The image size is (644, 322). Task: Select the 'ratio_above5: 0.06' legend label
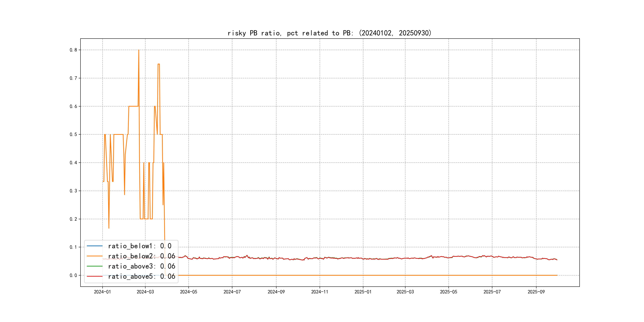(142, 276)
